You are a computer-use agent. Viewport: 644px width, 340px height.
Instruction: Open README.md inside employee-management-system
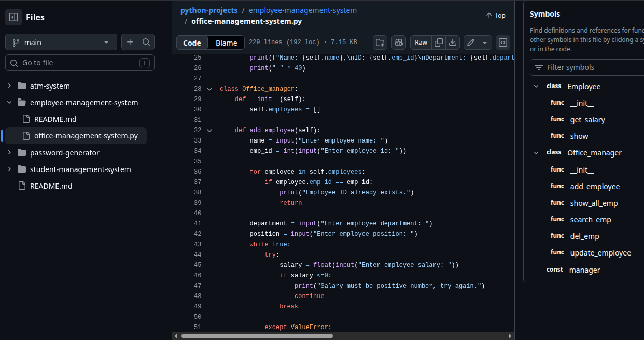click(55, 119)
